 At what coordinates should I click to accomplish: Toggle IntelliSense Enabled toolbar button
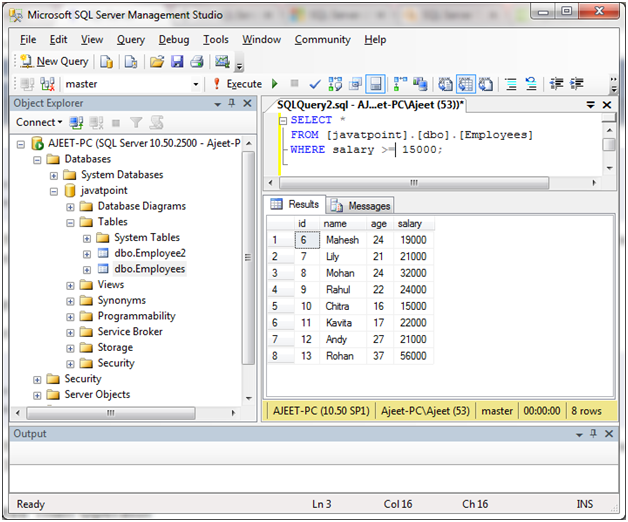375,84
